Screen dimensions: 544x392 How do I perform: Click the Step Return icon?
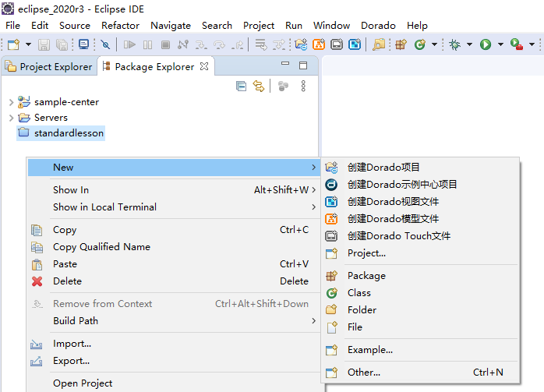tap(237, 44)
